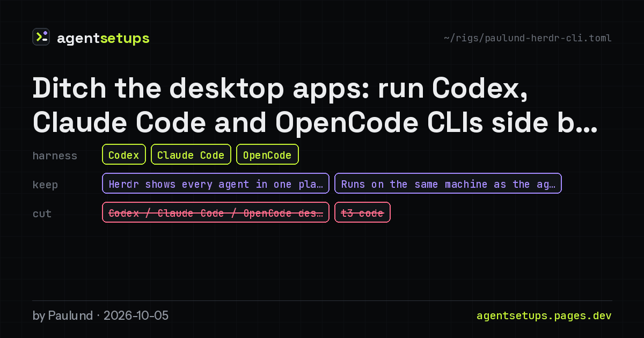Click the agentsetups terminal logo icon

pos(41,37)
